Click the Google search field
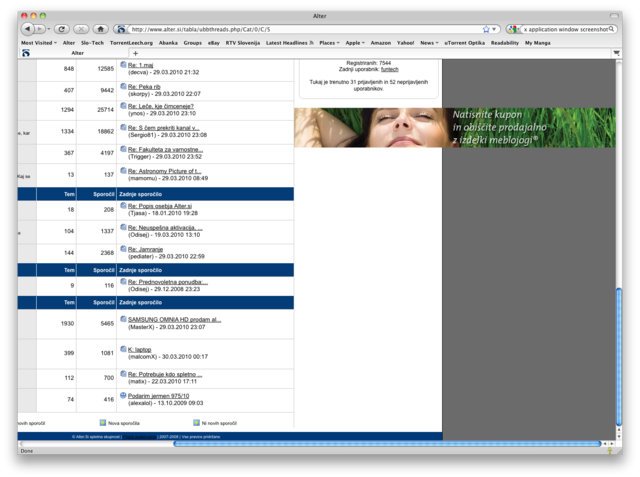This screenshot has width=640, height=477. 565,29
